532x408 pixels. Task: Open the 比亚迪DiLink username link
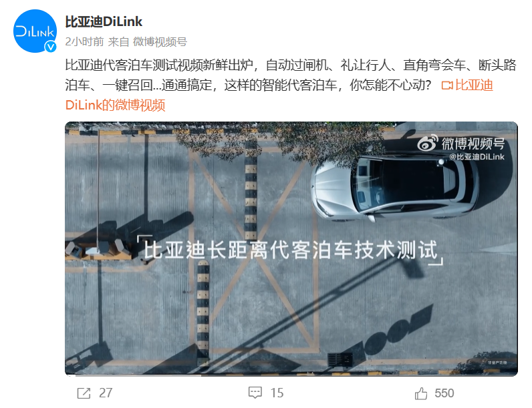pyautogui.click(x=104, y=21)
